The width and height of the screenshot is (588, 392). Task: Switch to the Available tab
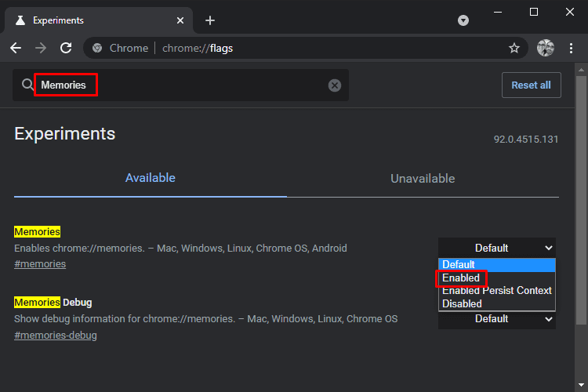point(150,178)
